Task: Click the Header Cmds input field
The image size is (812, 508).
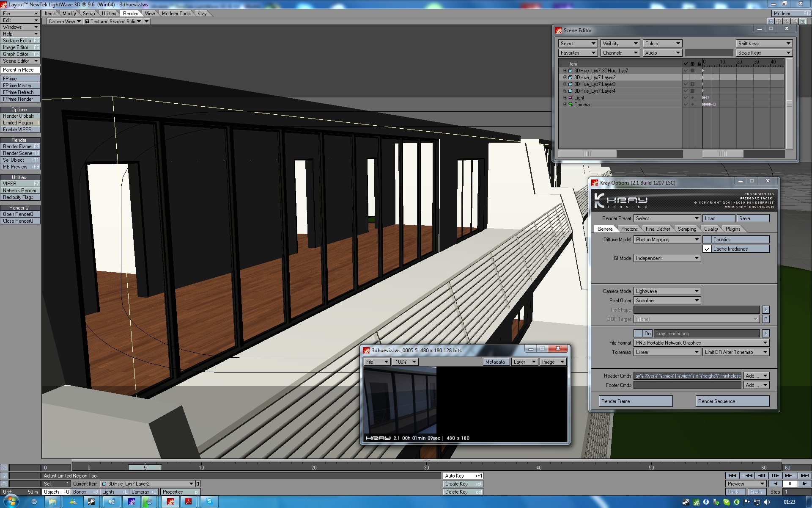Action: 687,376
